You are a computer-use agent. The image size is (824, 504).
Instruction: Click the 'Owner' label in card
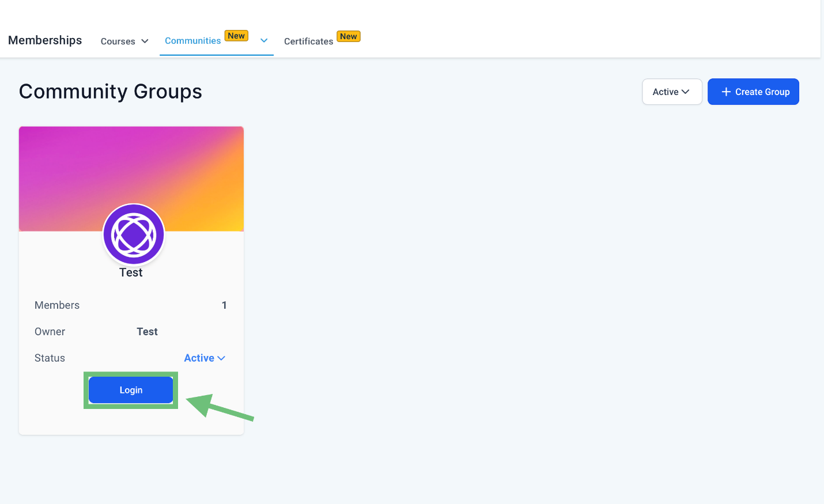50,332
